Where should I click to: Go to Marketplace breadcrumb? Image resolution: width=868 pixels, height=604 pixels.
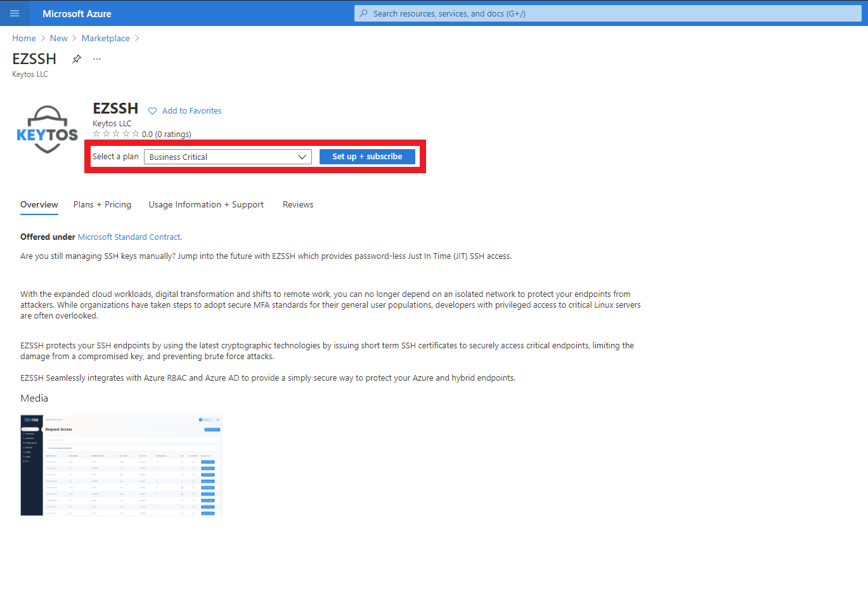106,38
